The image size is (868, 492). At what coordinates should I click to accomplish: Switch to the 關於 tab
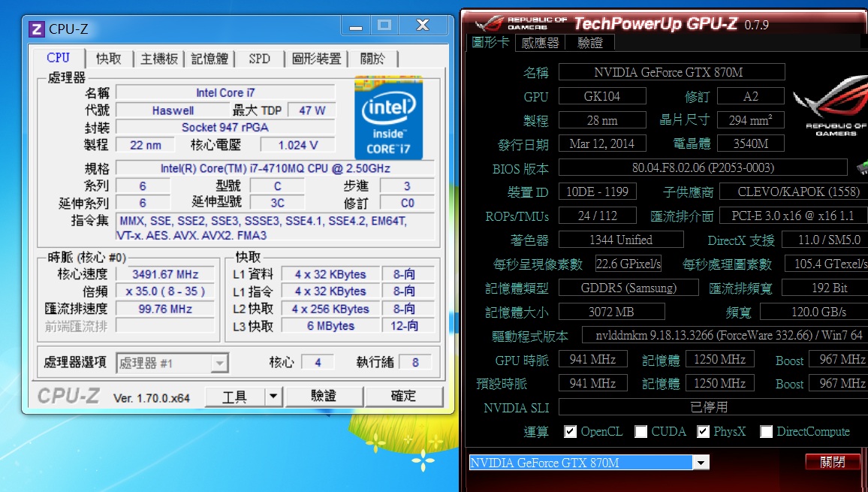[x=372, y=59]
